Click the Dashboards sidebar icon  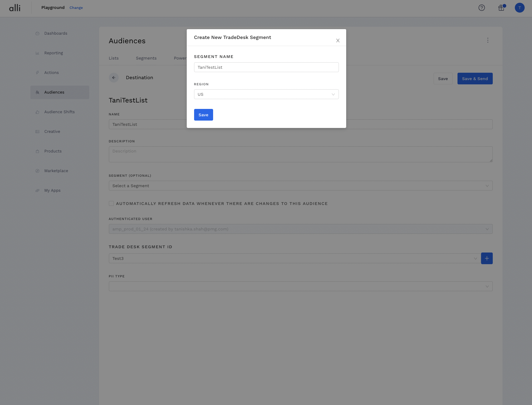tap(37, 33)
